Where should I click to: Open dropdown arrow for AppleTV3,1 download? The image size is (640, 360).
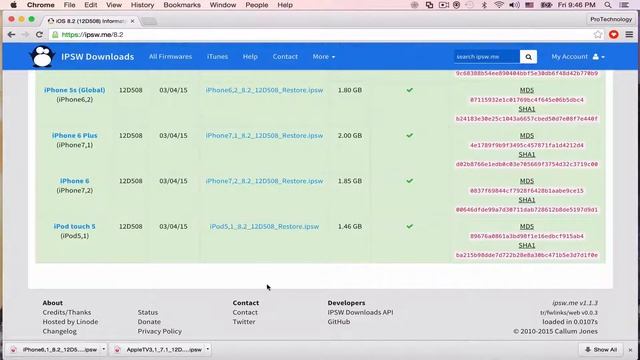point(208,349)
